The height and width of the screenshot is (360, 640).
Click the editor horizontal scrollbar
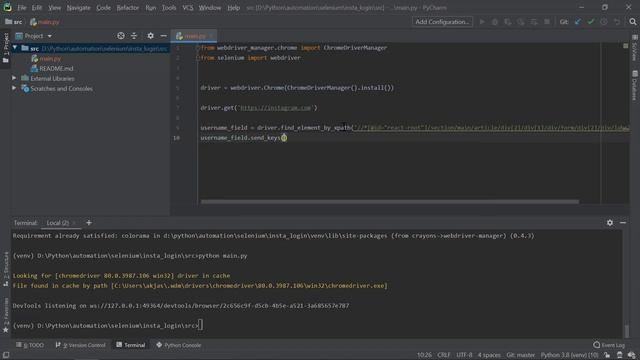[x=389, y=202]
